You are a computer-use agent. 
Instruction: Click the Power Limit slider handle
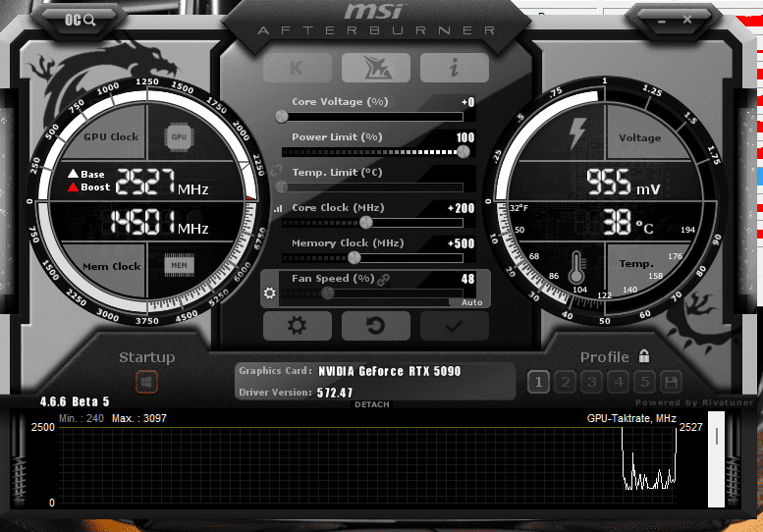[463, 152]
